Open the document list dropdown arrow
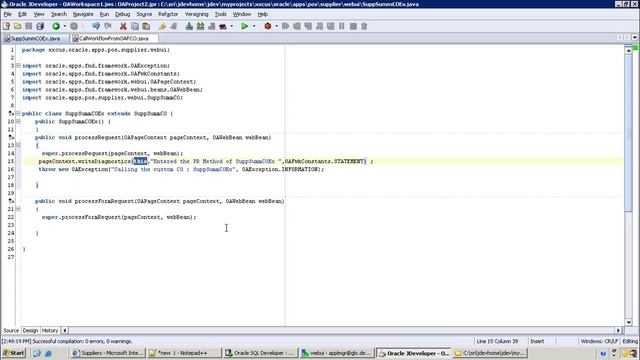640x360 pixels. pyautogui.click(x=634, y=38)
